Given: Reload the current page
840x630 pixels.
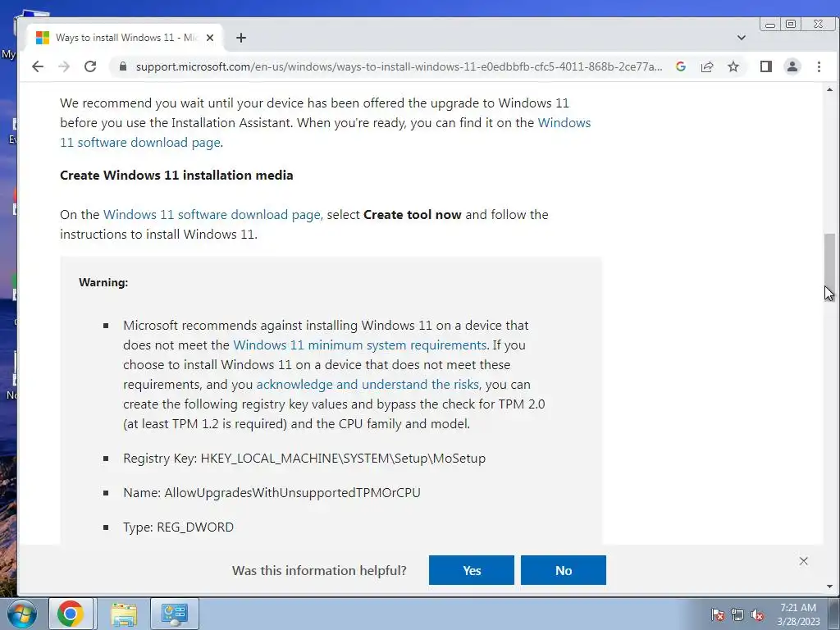Looking at the screenshot, I should (x=90, y=66).
